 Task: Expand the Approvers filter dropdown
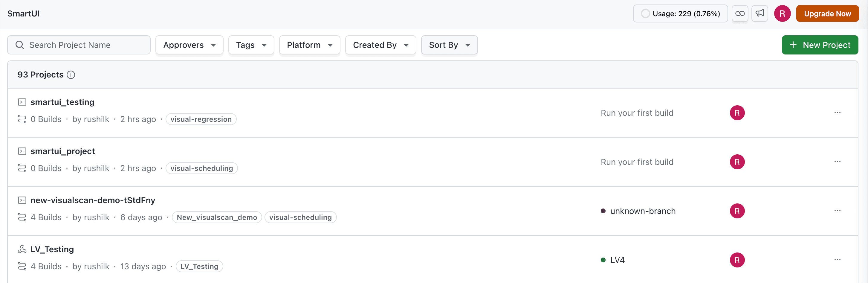[x=190, y=45]
